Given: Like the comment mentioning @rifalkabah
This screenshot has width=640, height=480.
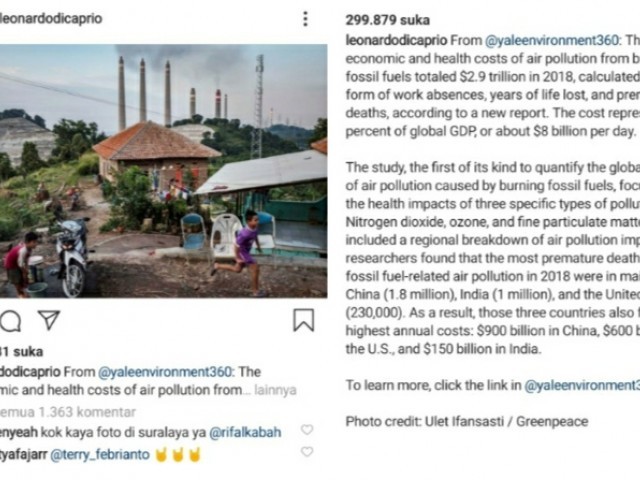Looking at the screenshot, I should [x=307, y=431].
